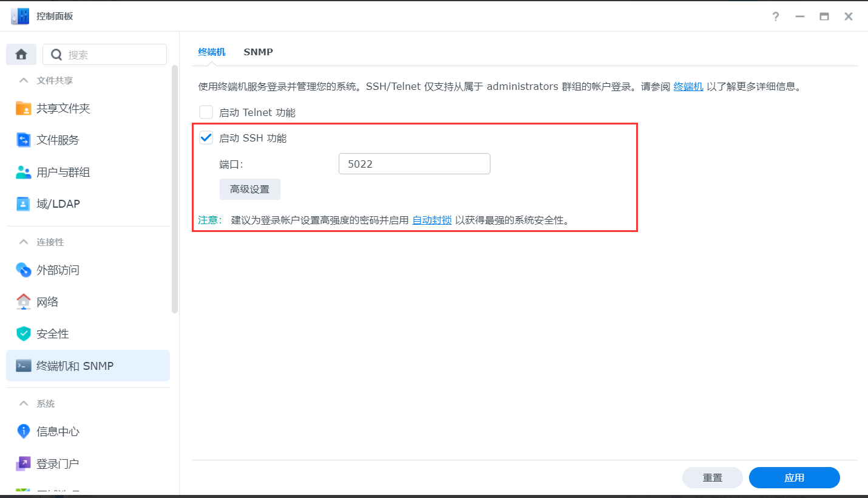Image resolution: width=868 pixels, height=498 pixels.
Task: Open 安全性 security shield icon
Action: pyautogui.click(x=23, y=333)
